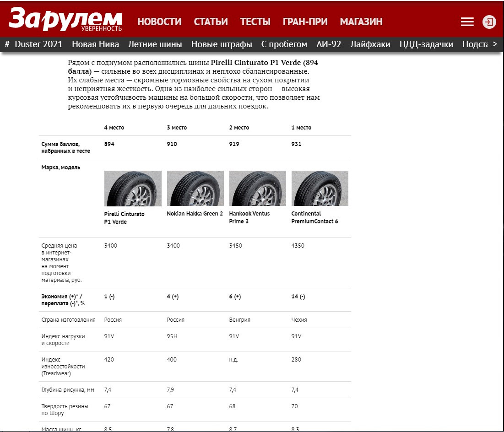Click the rubber hardness value 68
Screen dimensions: 504x432
233,406
